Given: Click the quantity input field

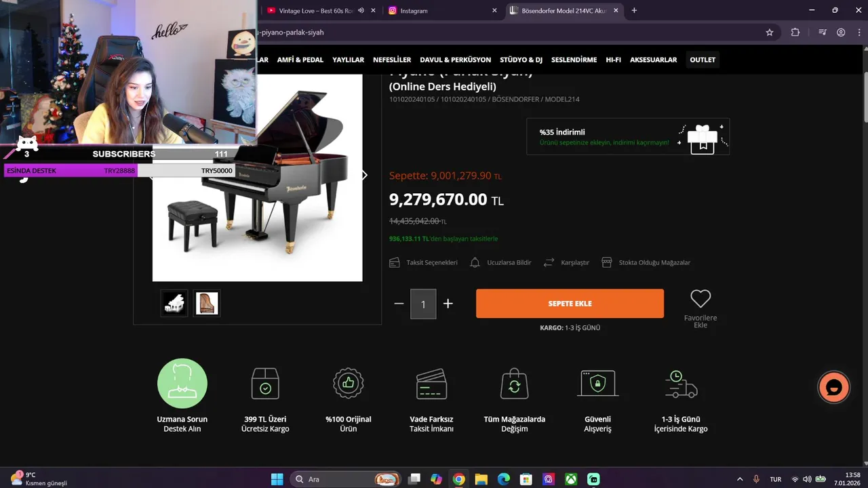Looking at the screenshot, I should 423,304.
